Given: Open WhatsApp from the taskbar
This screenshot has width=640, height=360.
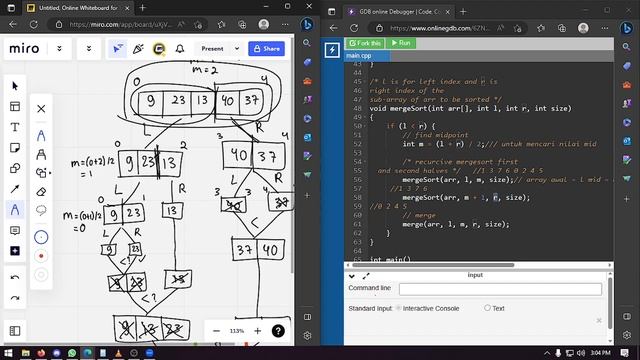Looking at the screenshot, I should tap(72, 353).
